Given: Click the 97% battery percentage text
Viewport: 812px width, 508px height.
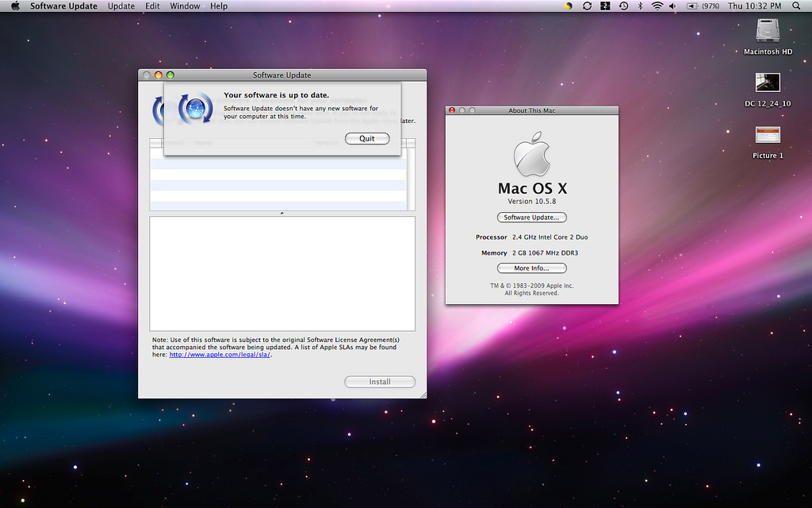Looking at the screenshot, I should pos(710,6).
